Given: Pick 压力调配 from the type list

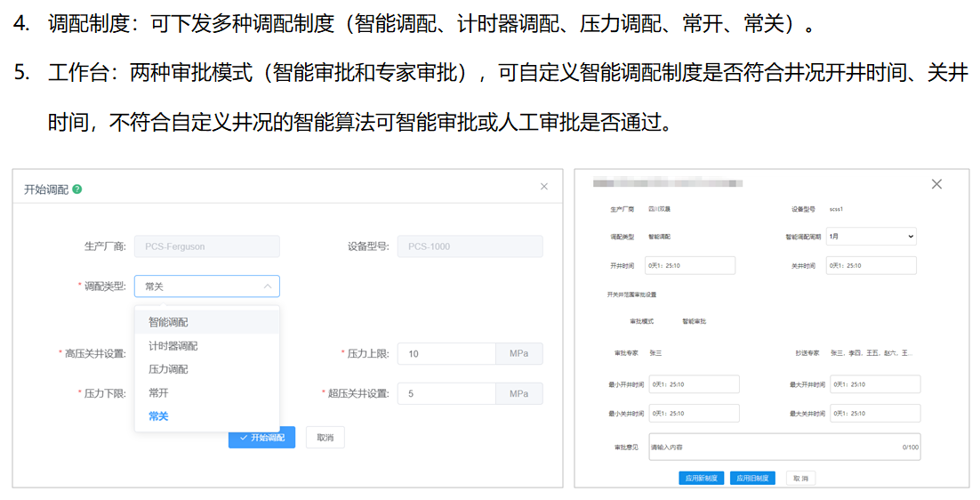Looking at the screenshot, I should [x=168, y=369].
